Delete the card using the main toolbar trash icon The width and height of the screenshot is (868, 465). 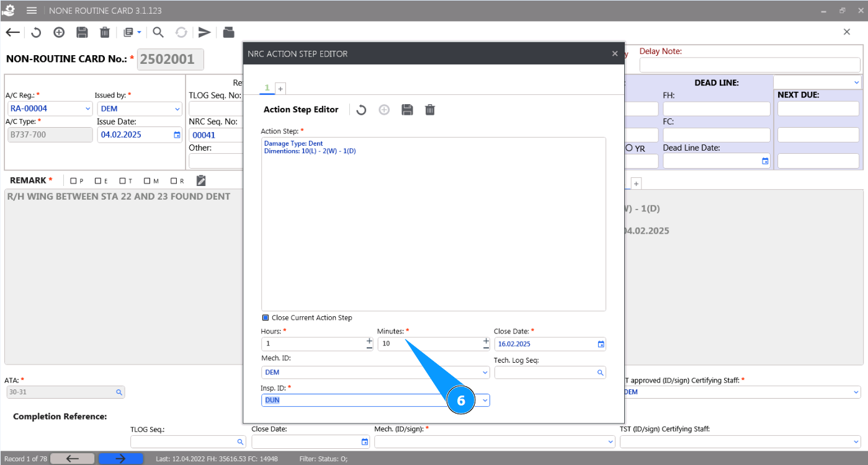(x=105, y=32)
